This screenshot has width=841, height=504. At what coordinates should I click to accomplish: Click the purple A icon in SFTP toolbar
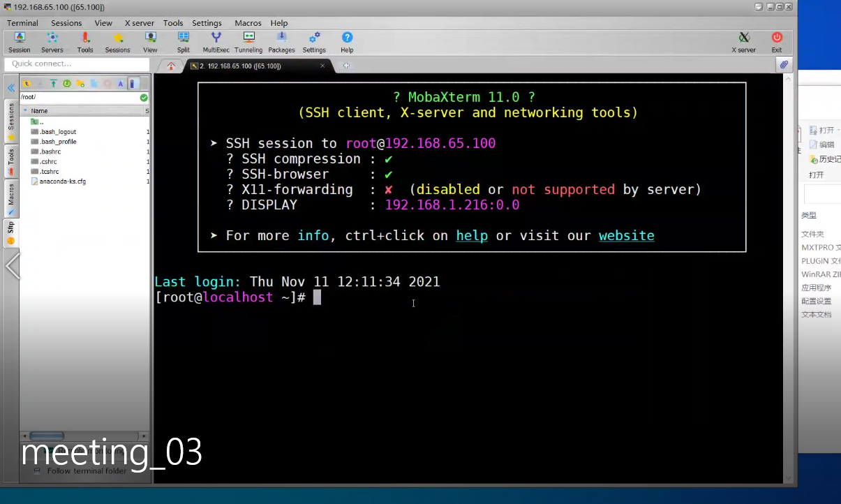[x=120, y=84]
